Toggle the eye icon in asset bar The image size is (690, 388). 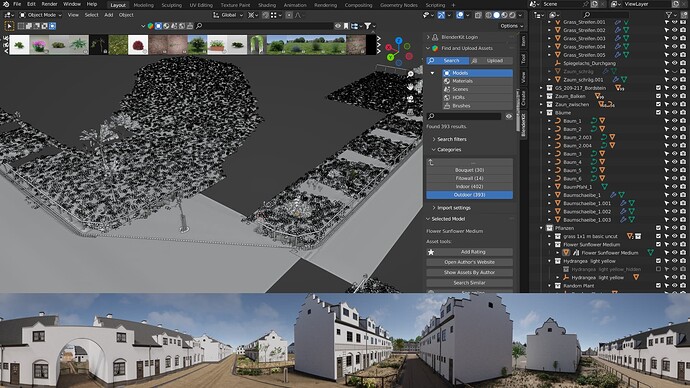click(338, 26)
